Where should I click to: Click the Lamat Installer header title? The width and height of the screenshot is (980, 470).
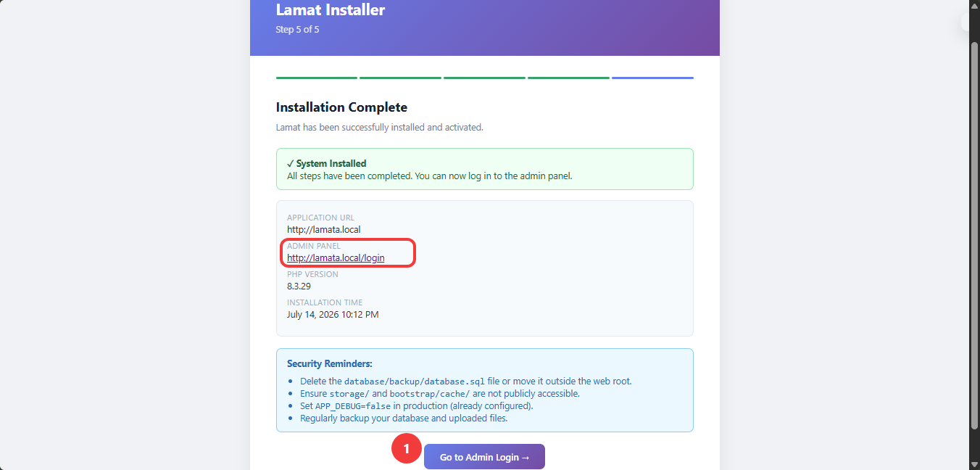(331, 10)
